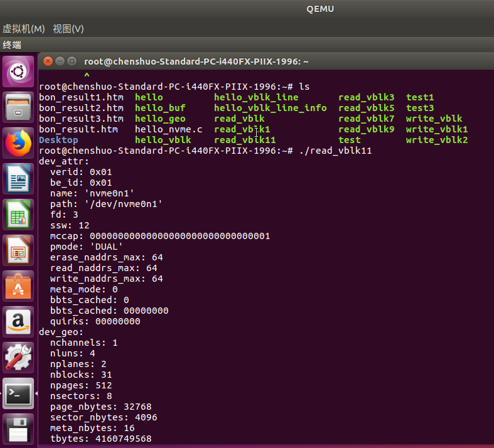Image resolution: width=494 pixels, height=448 pixels.
Task: Open the Ubuntu Dash search launcher
Action: tap(18, 72)
